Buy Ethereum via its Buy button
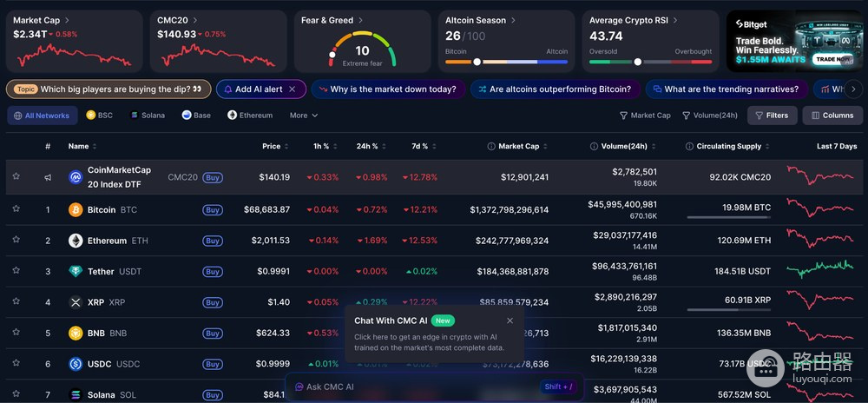 tap(213, 241)
